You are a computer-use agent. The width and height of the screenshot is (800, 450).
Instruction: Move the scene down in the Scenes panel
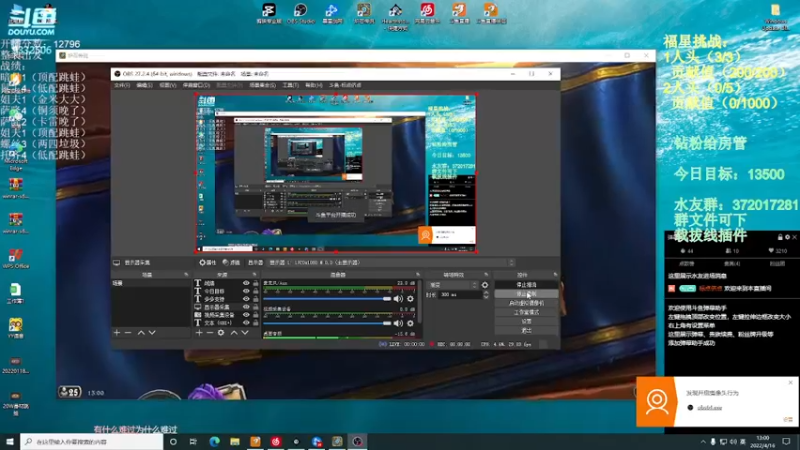coord(152,333)
